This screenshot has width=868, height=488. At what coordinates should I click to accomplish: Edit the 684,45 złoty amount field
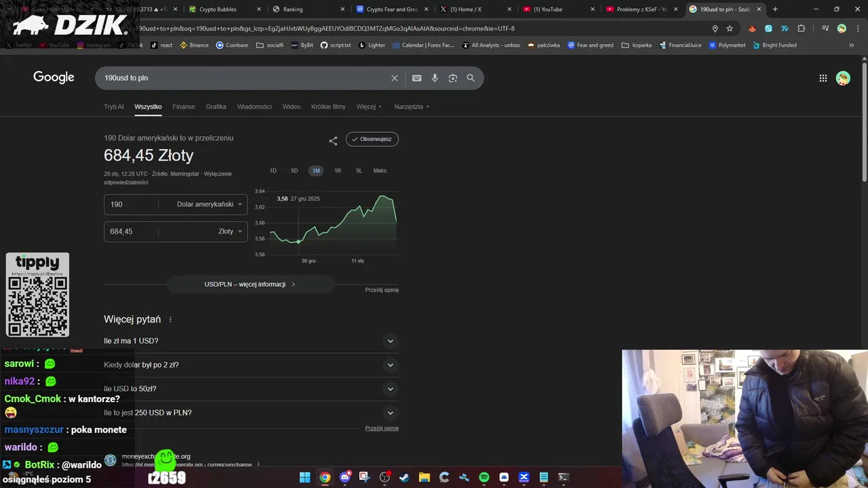131,231
